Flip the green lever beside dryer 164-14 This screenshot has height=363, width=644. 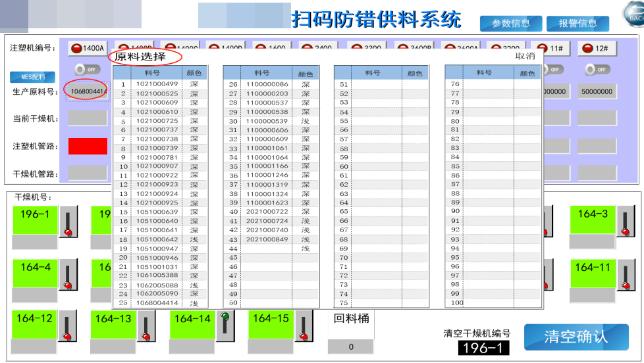coord(225,326)
